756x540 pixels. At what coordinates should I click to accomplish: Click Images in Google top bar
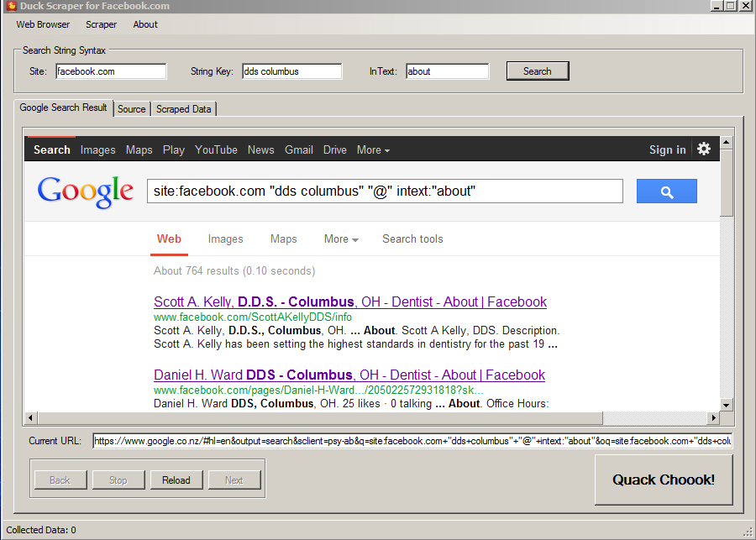[x=98, y=150]
